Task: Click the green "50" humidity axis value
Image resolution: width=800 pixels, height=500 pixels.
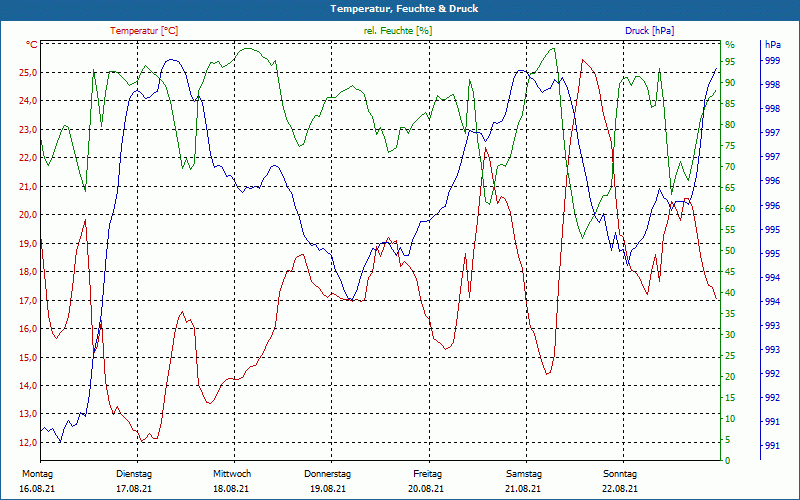Action: (730, 251)
